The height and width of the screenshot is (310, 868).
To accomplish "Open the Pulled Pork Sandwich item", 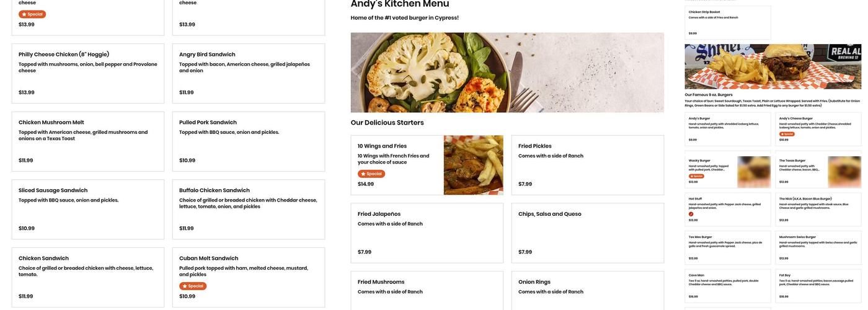I will pos(248,141).
